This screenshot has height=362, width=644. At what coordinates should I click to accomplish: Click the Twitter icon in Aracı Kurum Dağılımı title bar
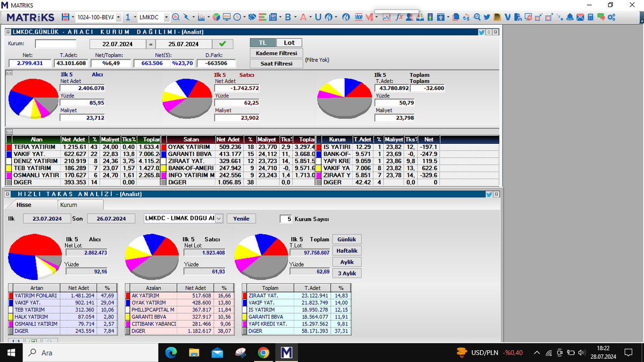click(481, 32)
